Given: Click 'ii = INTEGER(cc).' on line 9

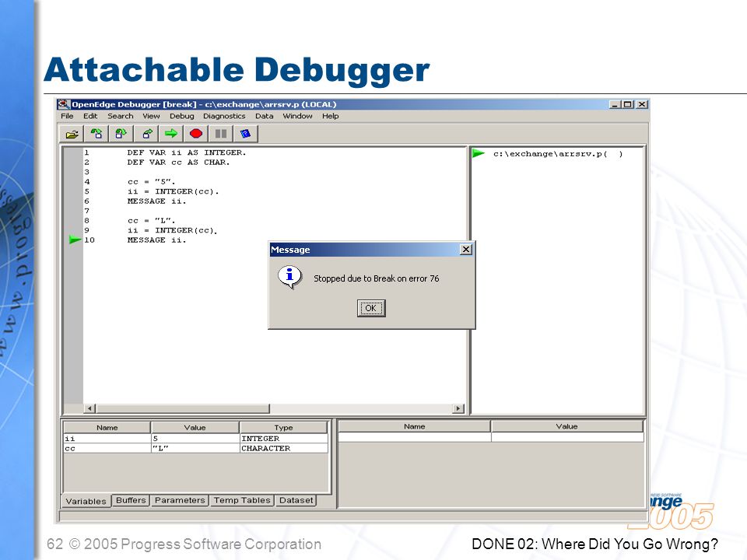Looking at the screenshot, I should [173, 230].
